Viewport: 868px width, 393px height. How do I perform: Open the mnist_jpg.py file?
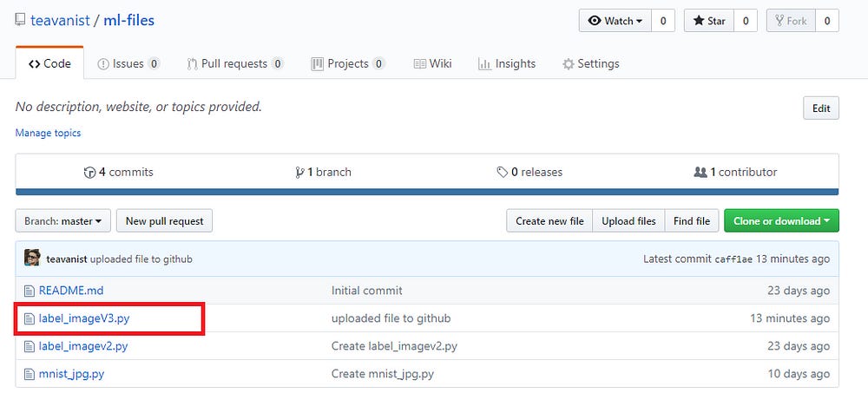71,374
